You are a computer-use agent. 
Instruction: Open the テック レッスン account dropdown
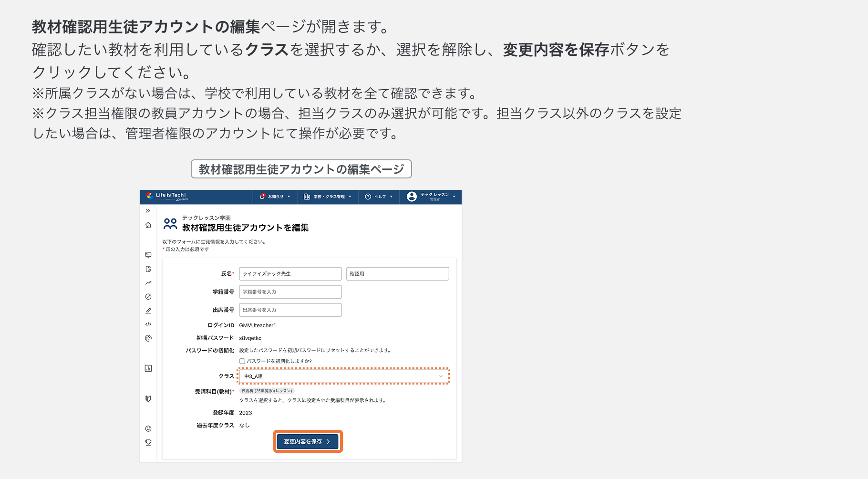[x=431, y=197]
